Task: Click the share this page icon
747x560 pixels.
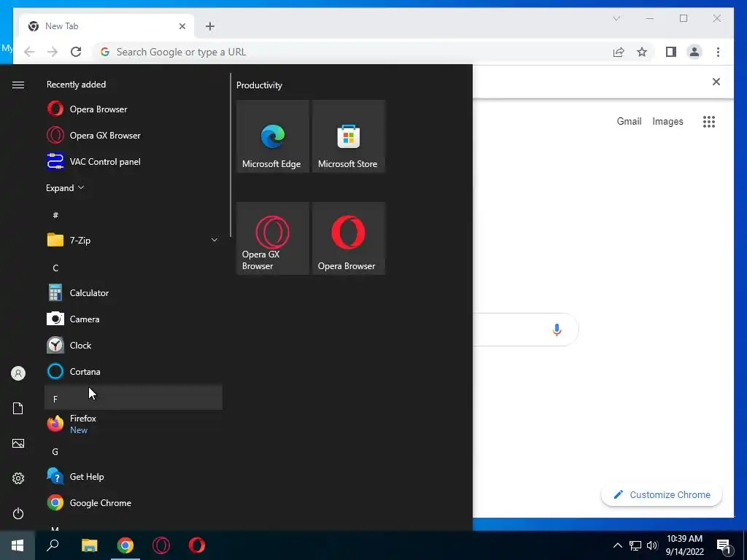Action: pyautogui.click(x=619, y=52)
